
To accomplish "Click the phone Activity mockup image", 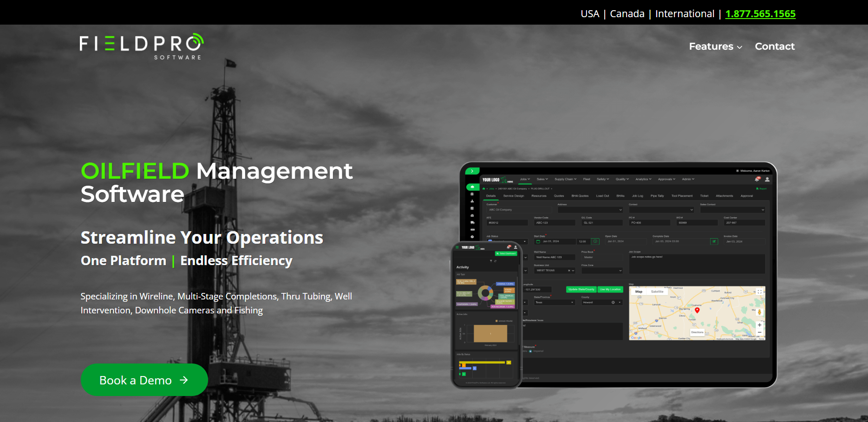I will tap(486, 315).
